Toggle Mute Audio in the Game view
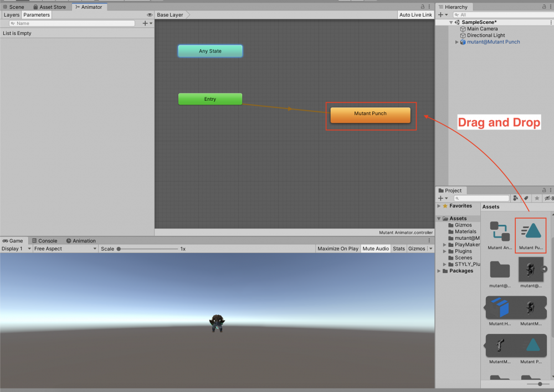 point(375,248)
